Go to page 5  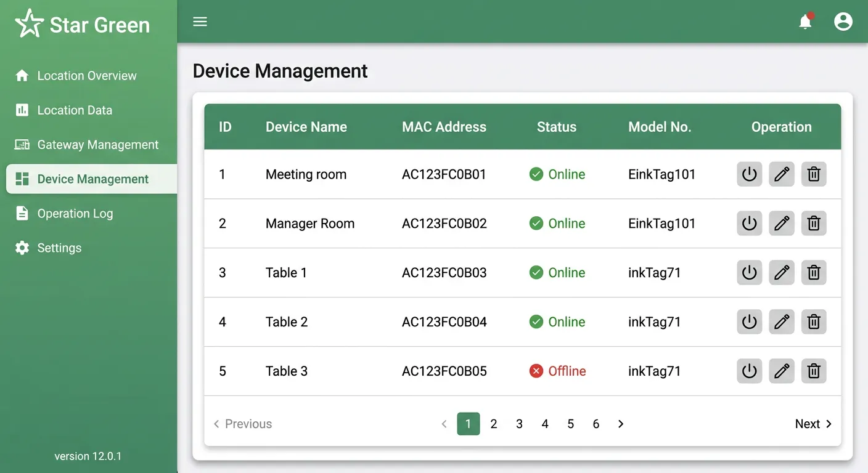[571, 424]
